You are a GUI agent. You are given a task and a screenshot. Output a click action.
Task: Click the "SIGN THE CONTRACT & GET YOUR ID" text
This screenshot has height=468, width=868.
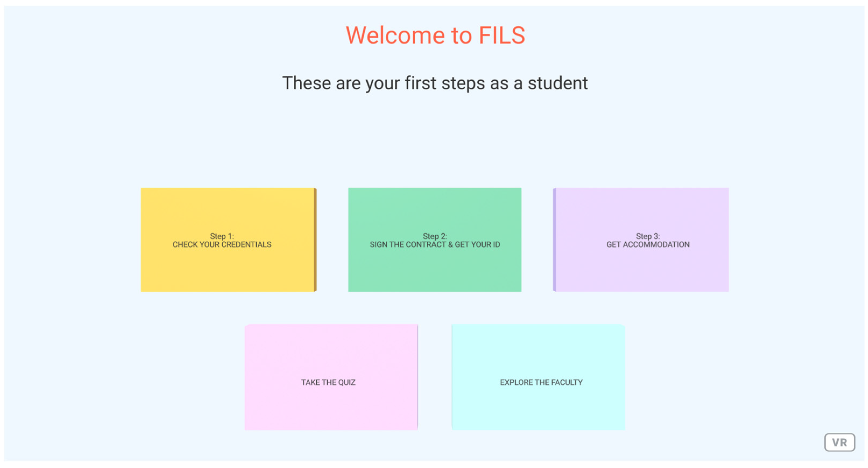coord(435,245)
